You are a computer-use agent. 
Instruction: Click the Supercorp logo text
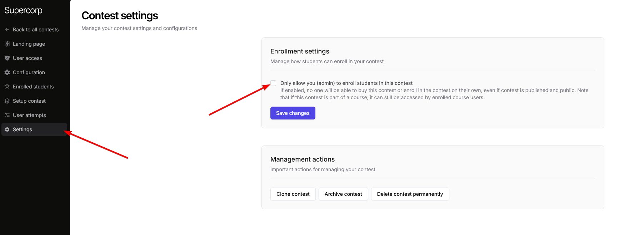pos(23,10)
